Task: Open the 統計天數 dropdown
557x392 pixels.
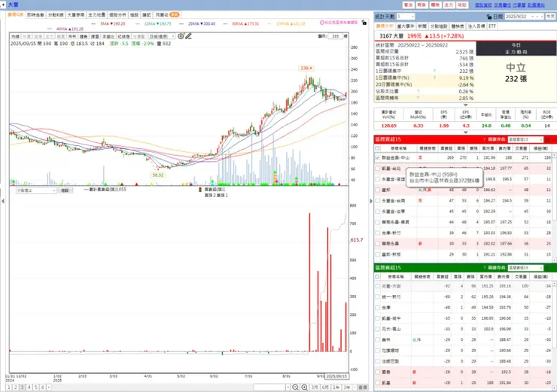Action: pyautogui.click(x=405, y=17)
